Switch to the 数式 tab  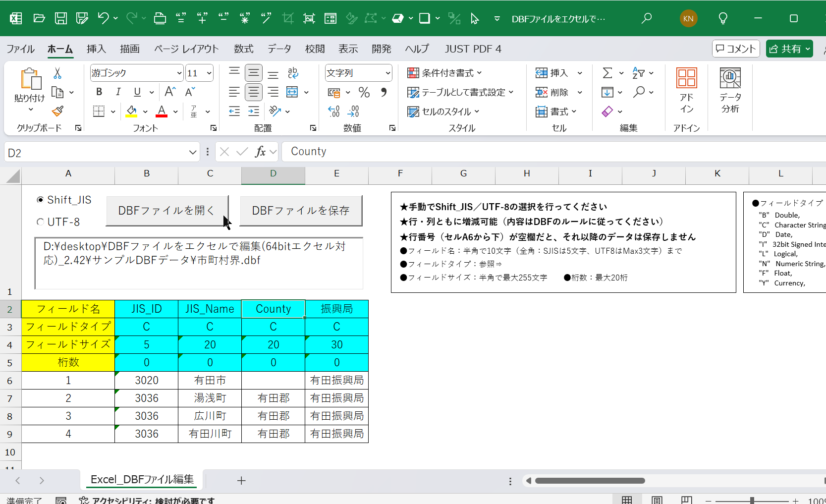click(243, 49)
